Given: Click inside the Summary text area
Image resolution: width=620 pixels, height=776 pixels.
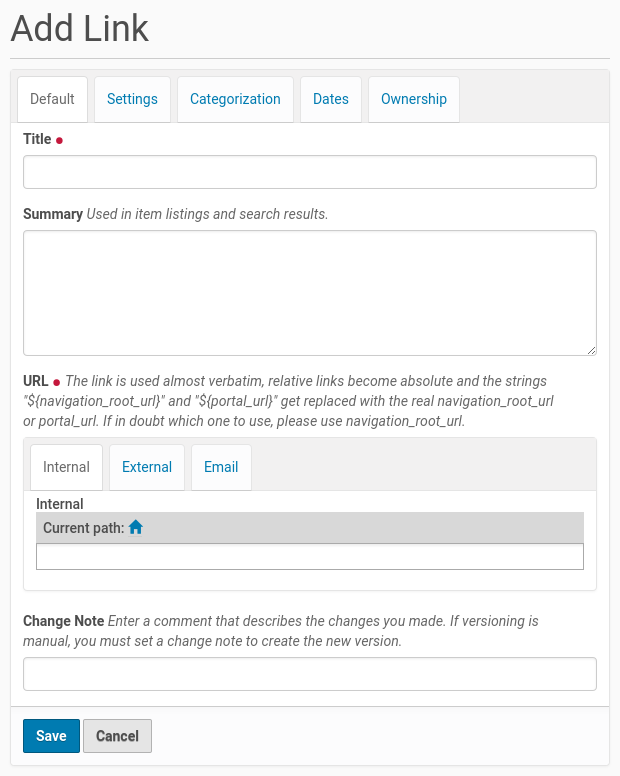Looking at the screenshot, I should coord(310,292).
